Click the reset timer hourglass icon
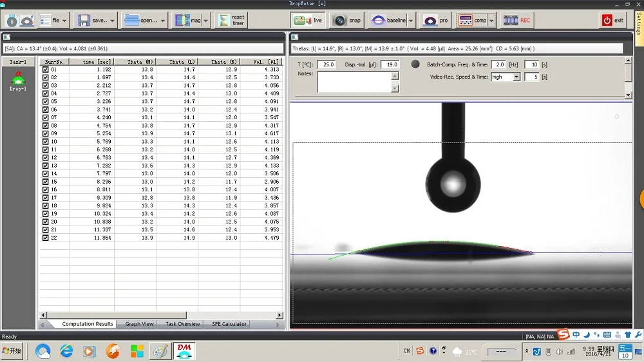 click(x=223, y=21)
